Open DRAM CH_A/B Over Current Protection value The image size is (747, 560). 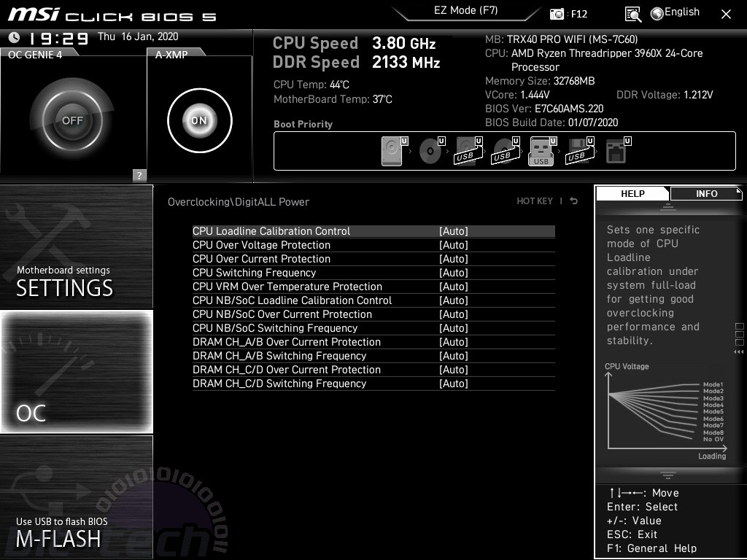(x=454, y=342)
